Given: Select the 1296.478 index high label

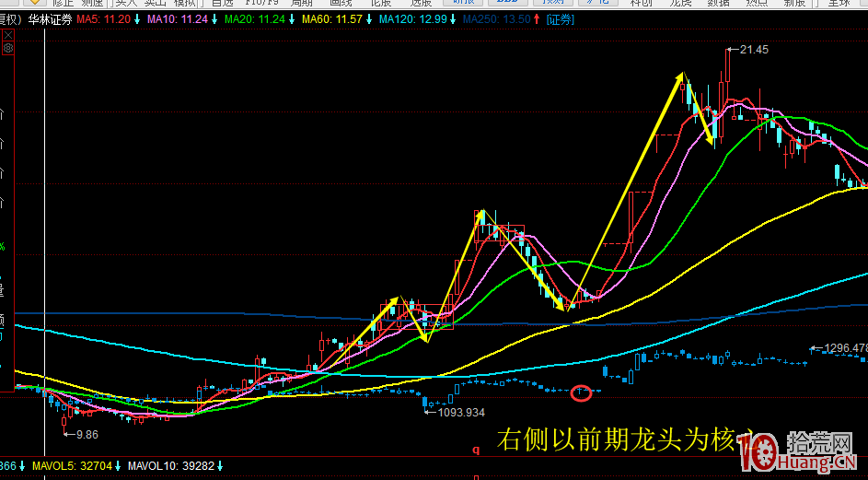Looking at the screenshot, I should pyautogui.click(x=845, y=348).
